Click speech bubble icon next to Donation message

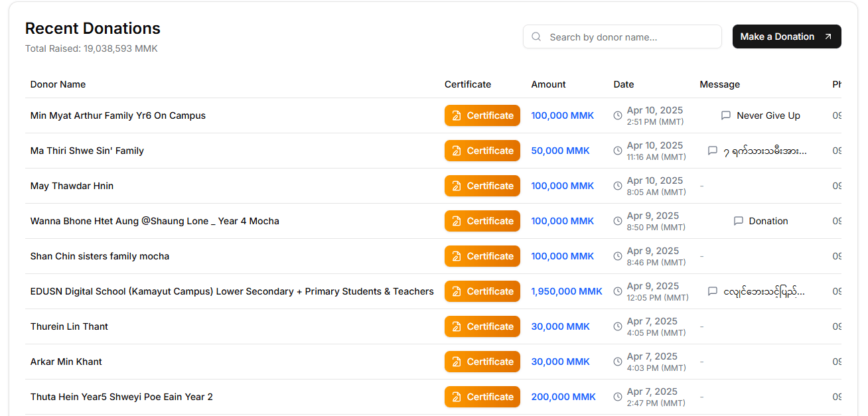click(739, 221)
